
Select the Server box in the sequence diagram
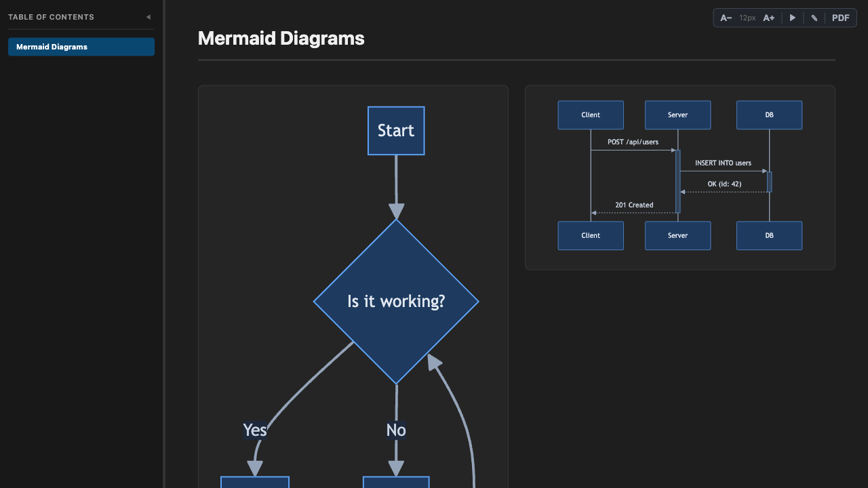click(677, 115)
